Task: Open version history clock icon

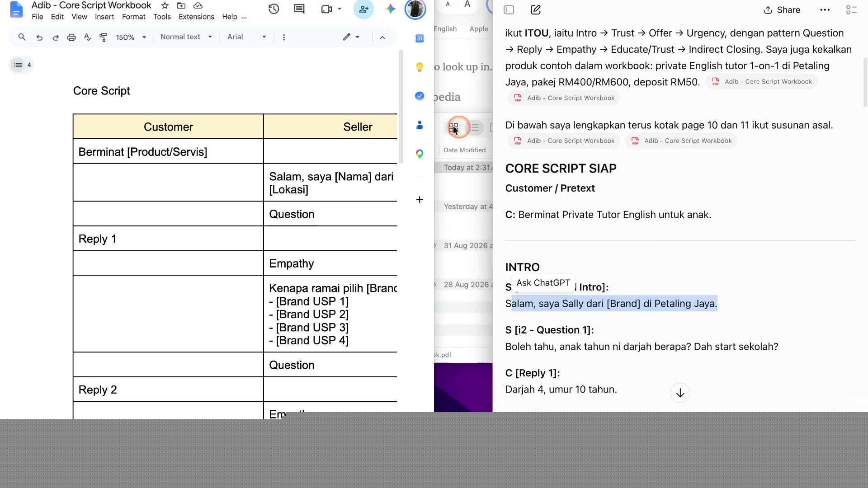Action: point(274,9)
